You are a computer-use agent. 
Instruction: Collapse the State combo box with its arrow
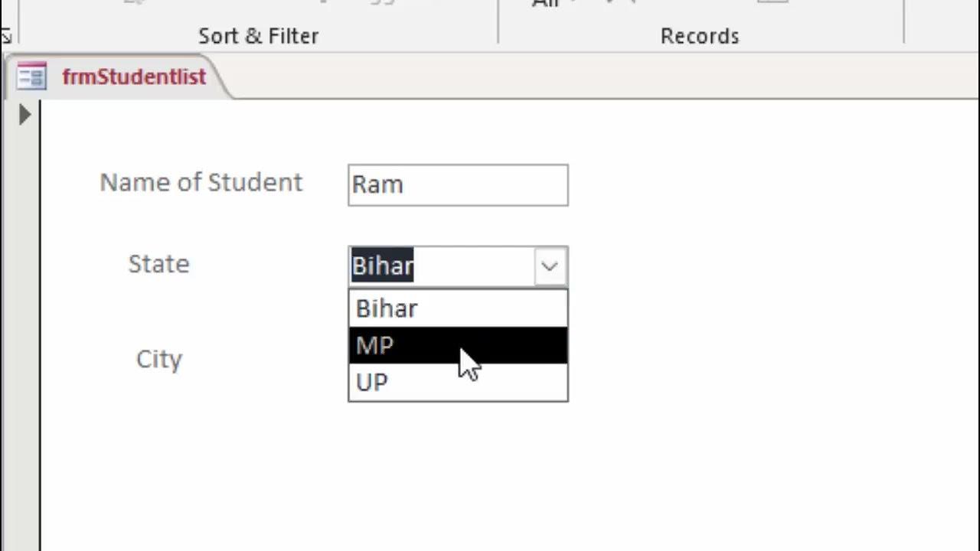[x=549, y=266]
